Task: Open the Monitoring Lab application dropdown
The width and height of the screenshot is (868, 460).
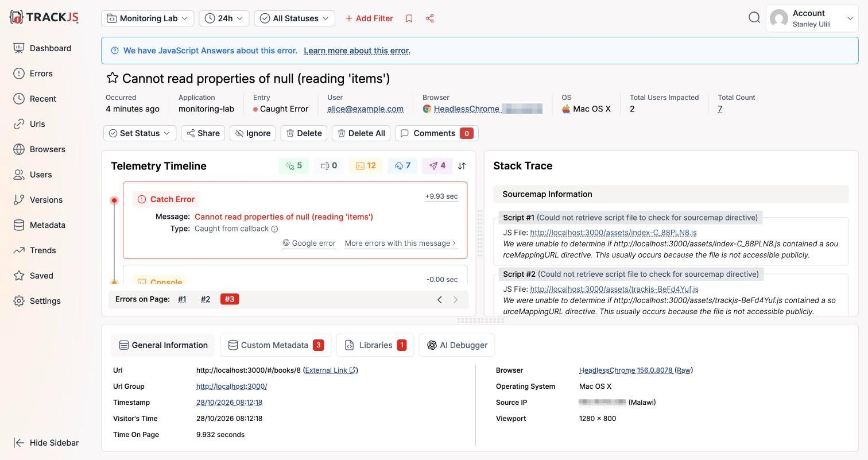Action: click(148, 18)
